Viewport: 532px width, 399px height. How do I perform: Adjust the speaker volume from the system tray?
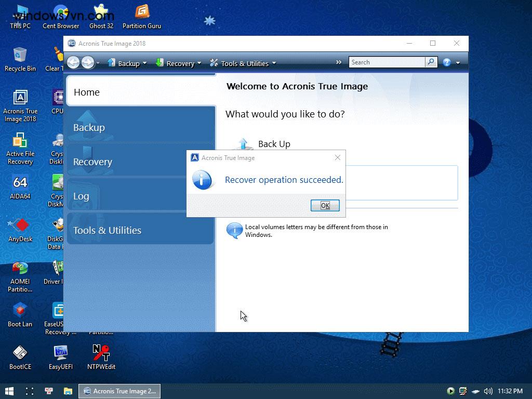pos(487,391)
